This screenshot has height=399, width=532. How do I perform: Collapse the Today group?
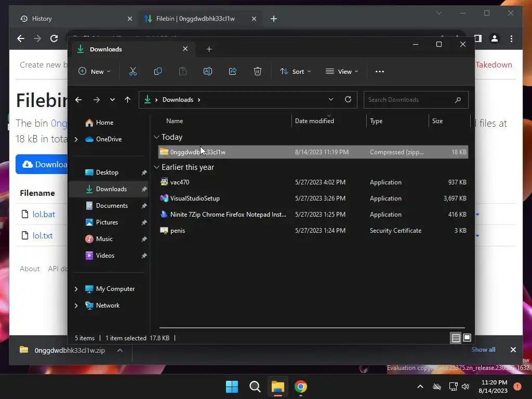[x=156, y=137]
